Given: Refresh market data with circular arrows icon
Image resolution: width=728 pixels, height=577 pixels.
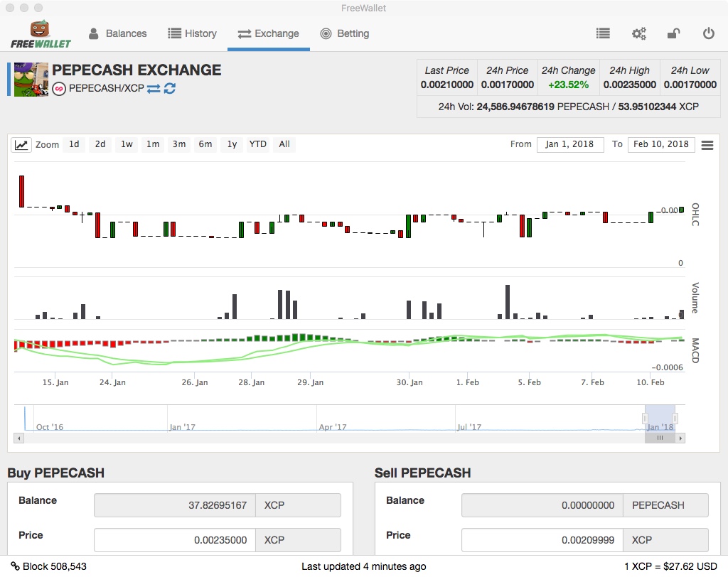Looking at the screenshot, I should pos(169,88).
